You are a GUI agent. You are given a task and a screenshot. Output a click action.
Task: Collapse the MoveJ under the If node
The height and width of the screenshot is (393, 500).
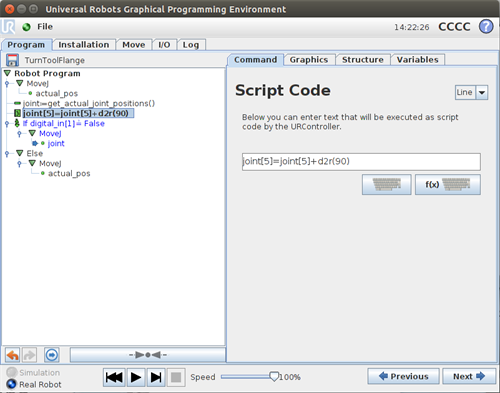32,133
